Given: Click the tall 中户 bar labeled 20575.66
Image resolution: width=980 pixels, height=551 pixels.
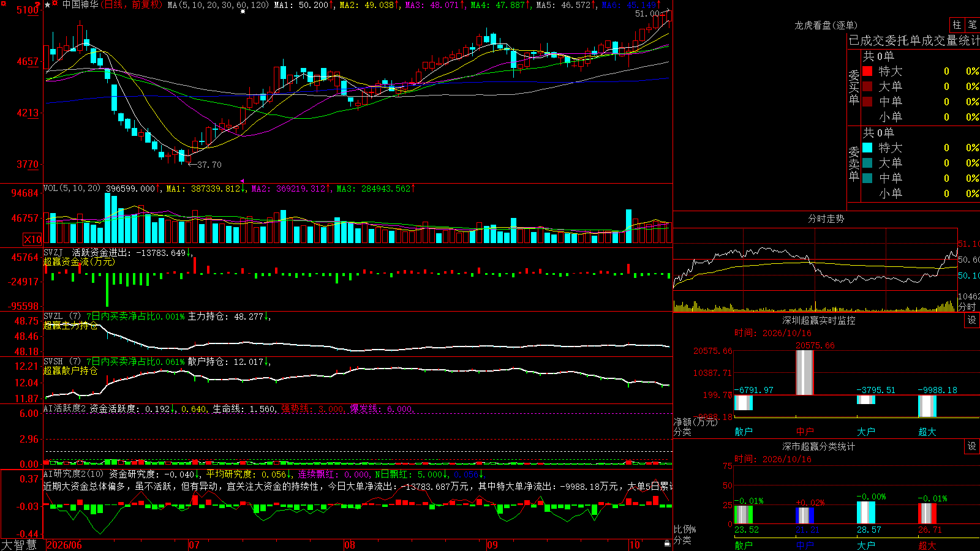Looking at the screenshot, I should point(805,372).
